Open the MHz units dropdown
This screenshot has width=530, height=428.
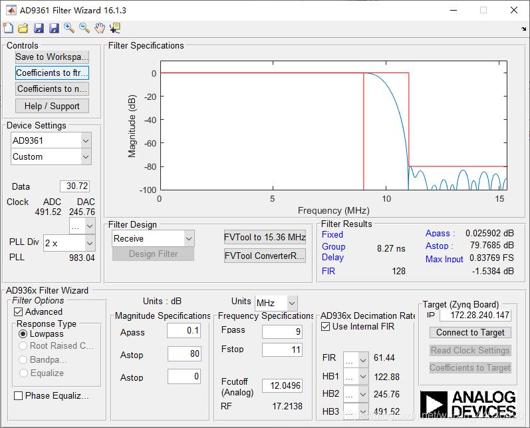pos(276,303)
